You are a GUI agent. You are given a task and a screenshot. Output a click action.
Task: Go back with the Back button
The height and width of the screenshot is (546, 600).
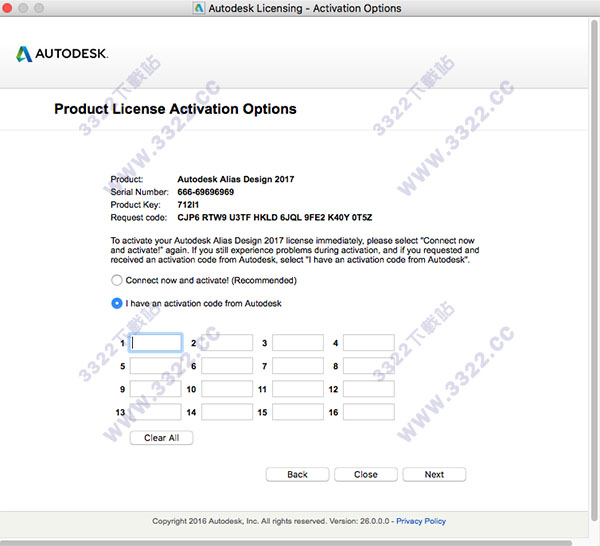[297, 474]
